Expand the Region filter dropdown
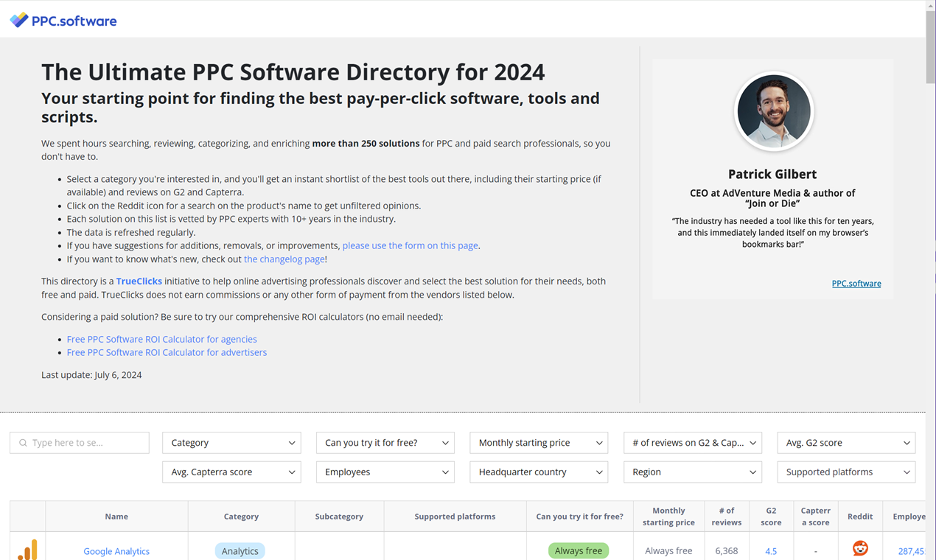Image resolution: width=936 pixels, height=560 pixels. click(693, 472)
